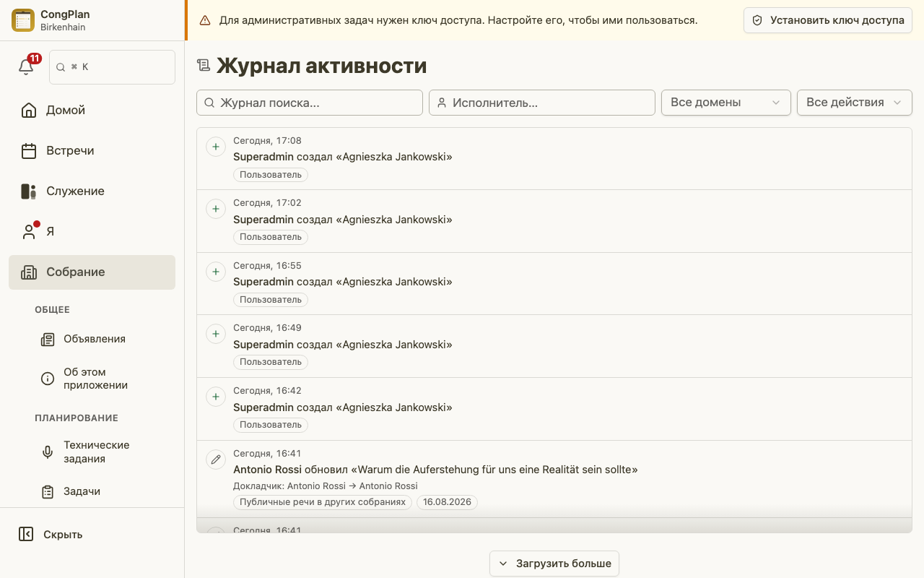
Task: Click Пользователь tag in 17:02 entry
Action: pos(271,237)
